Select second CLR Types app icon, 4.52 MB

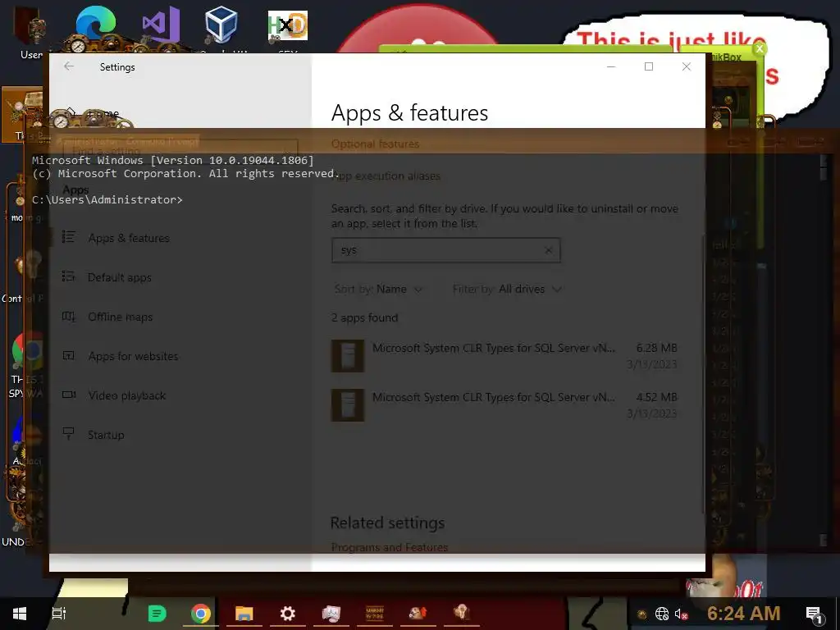(348, 405)
